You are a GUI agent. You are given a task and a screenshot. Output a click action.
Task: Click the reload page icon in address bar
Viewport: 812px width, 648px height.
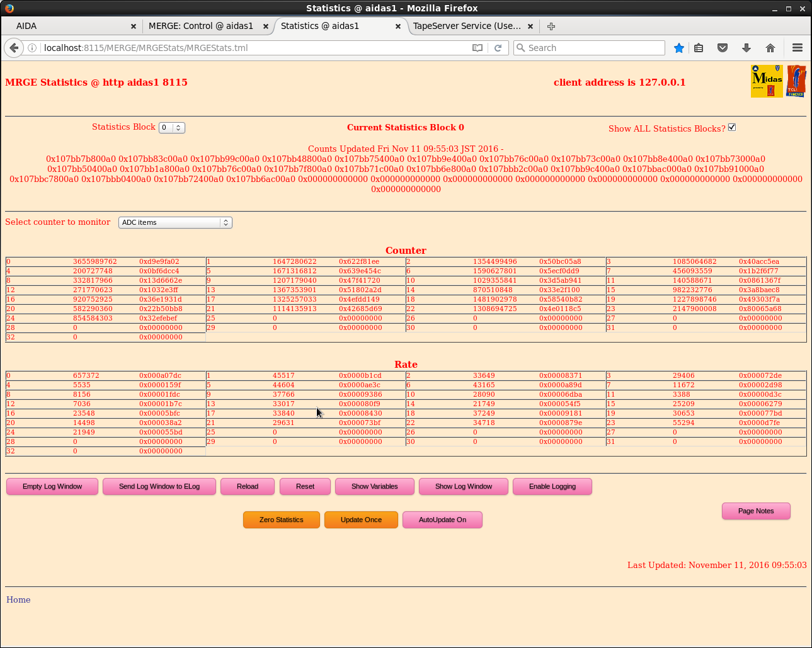(x=498, y=48)
